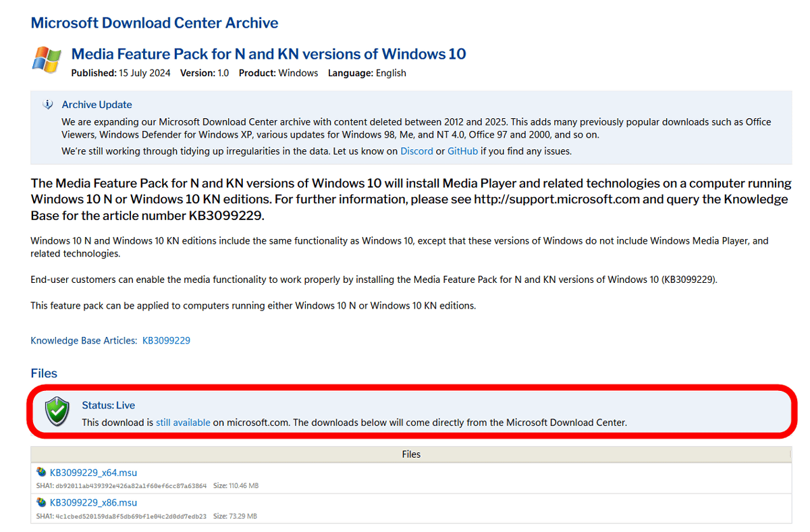Follow the "still available" link
The width and height of the screenshot is (810, 532).
pyautogui.click(x=183, y=423)
